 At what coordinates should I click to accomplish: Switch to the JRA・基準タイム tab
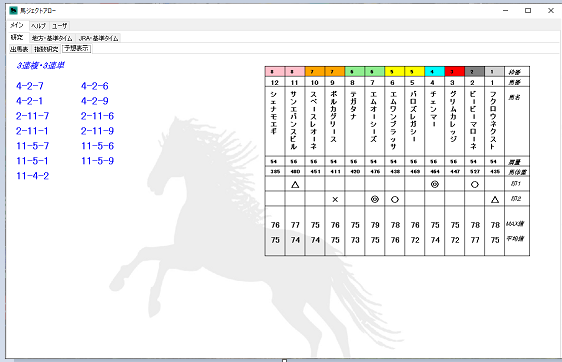(x=99, y=38)
